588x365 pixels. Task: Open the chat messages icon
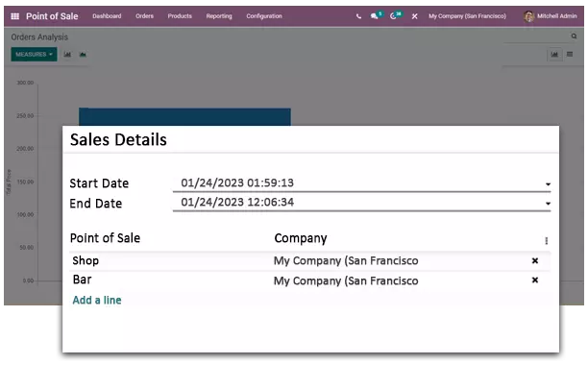click(x=376, y=15)
